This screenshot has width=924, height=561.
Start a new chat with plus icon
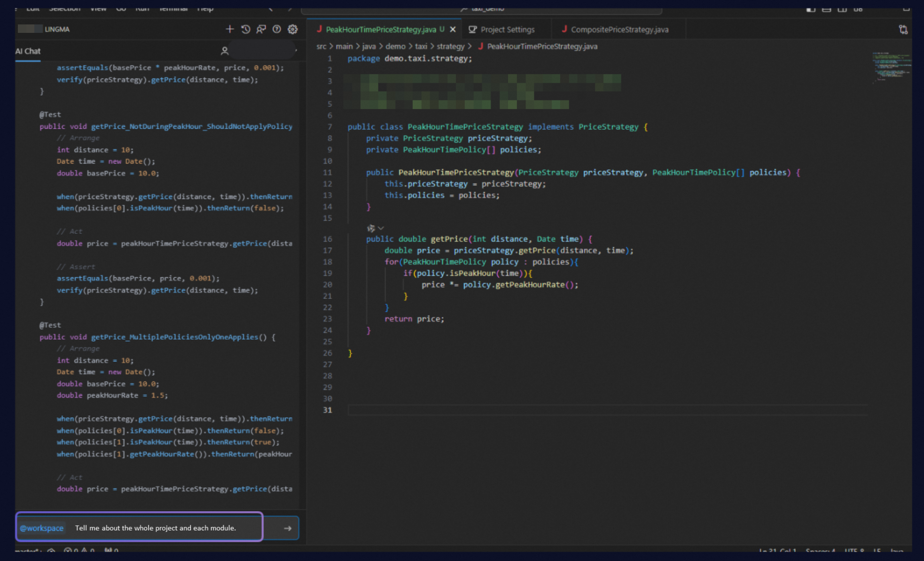coord(229,29)
